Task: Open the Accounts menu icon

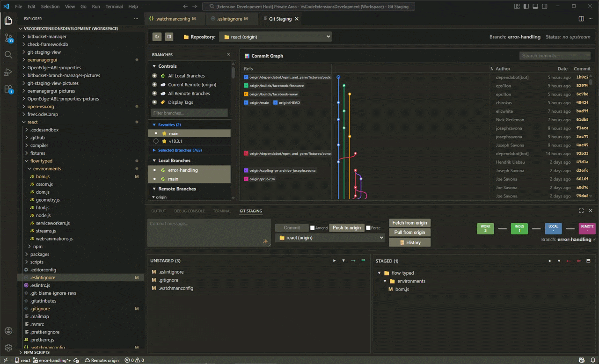Action: click(x=8, y=331)
